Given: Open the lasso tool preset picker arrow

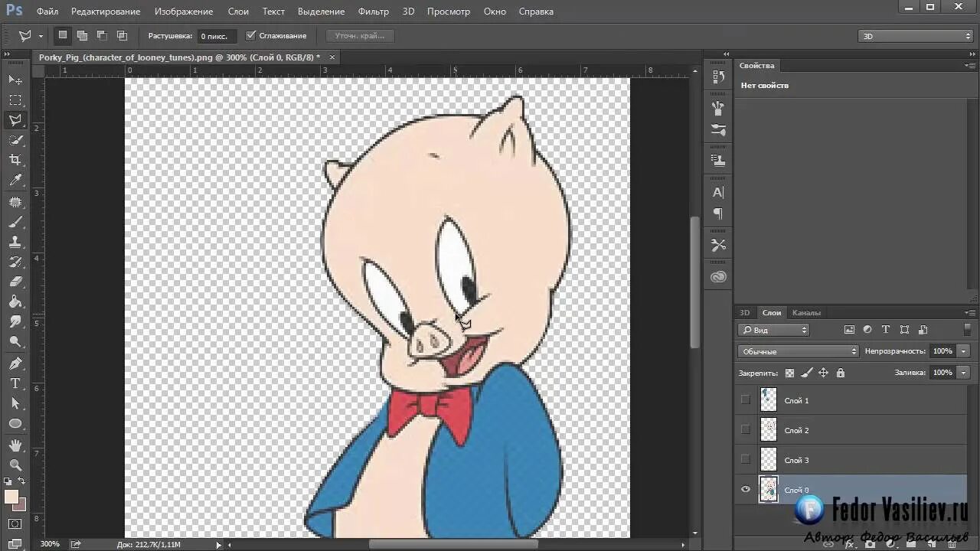Looking at the screenshot, I should pos(41,36).
